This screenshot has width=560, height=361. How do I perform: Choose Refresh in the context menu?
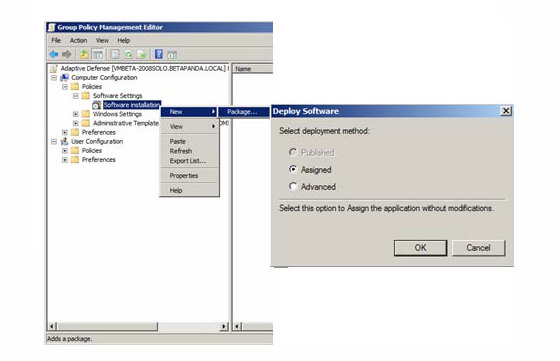coord(190,151)
